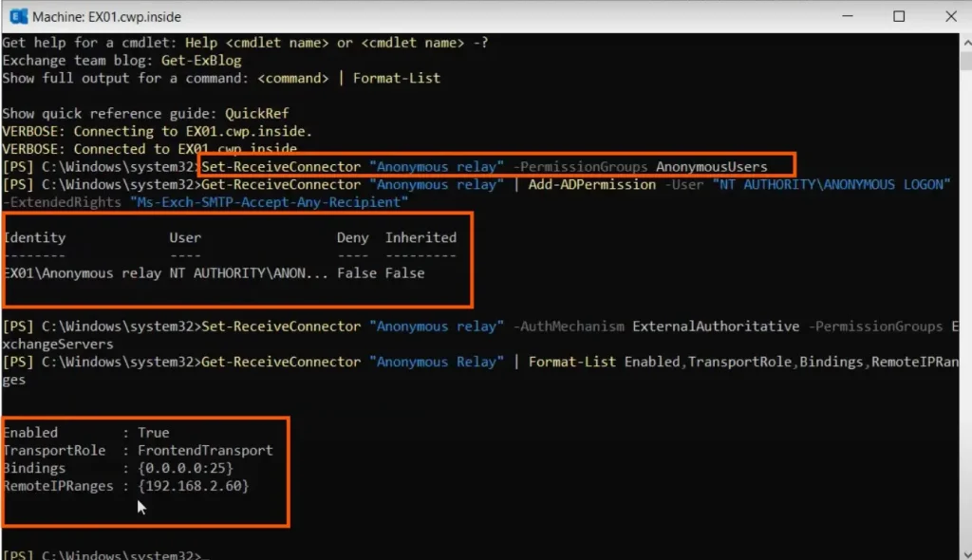Click the 'QuickRef' text

tap(256, 114)
